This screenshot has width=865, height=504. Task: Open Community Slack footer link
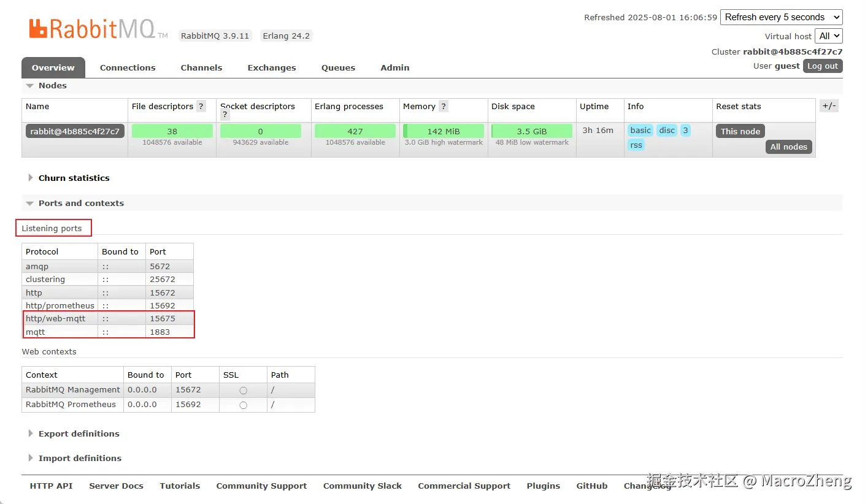[363, 486]
